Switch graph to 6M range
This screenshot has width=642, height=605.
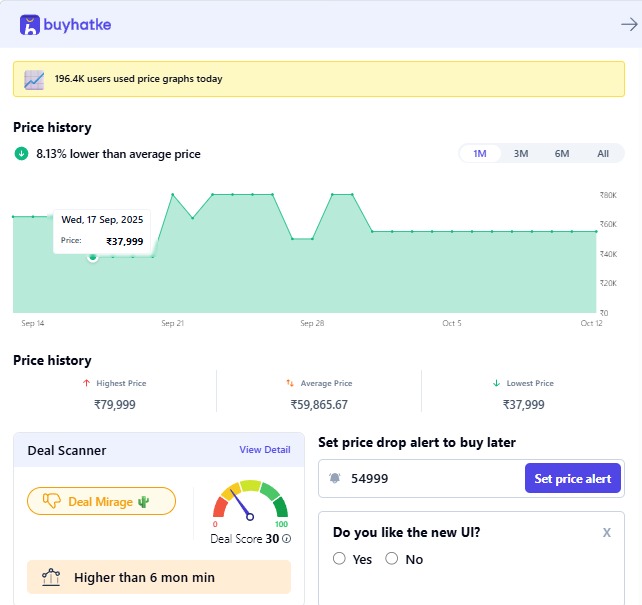tap(562, 154)
